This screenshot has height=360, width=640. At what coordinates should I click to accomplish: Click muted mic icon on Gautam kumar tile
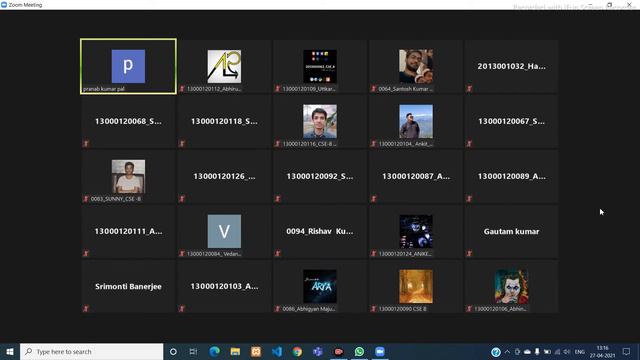[469, 253]
